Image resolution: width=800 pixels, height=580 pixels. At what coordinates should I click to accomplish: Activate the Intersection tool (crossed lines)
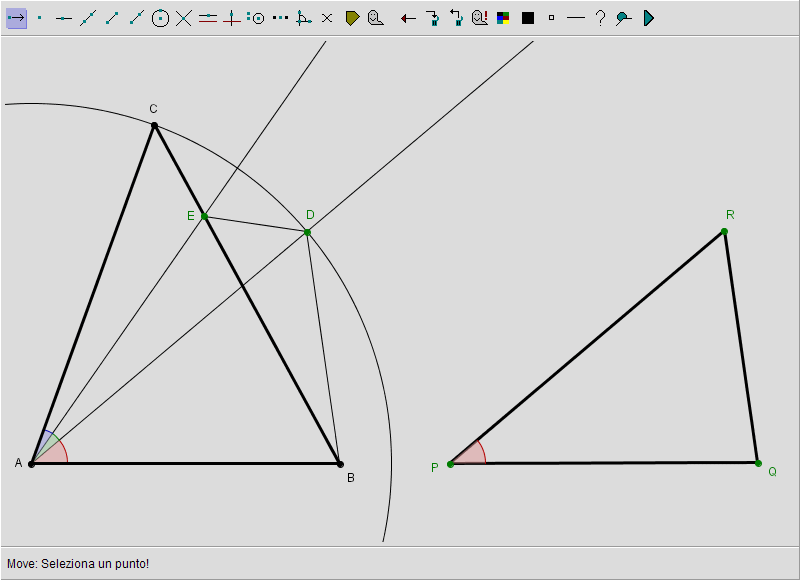184,18
